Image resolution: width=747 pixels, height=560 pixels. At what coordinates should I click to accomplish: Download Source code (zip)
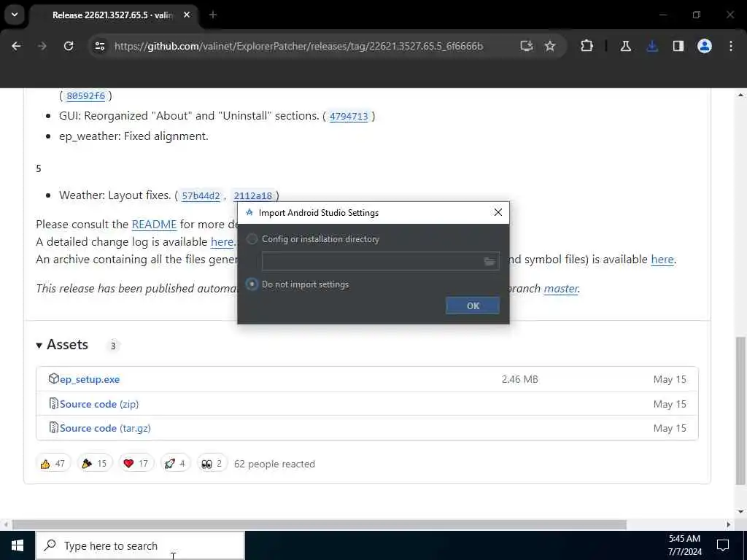point(99,404)
